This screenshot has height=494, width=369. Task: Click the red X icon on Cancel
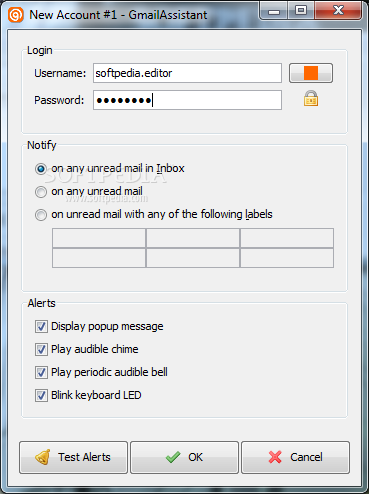point(275,457)
